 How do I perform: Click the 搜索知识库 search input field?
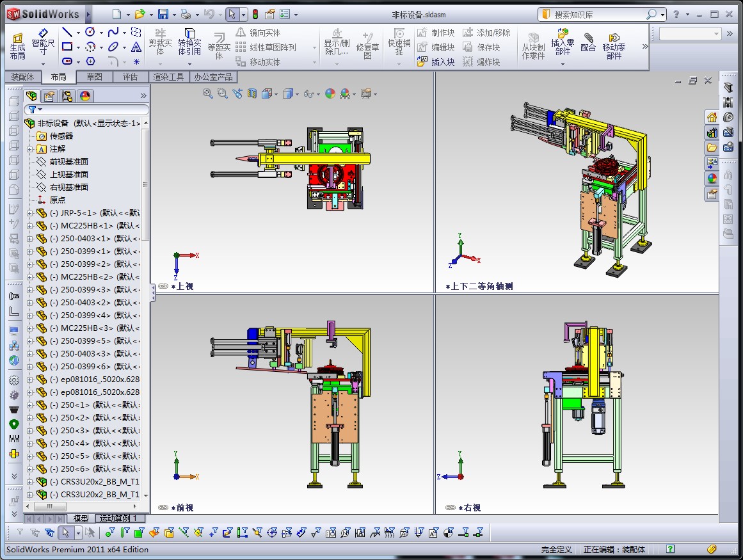[596, 14]
